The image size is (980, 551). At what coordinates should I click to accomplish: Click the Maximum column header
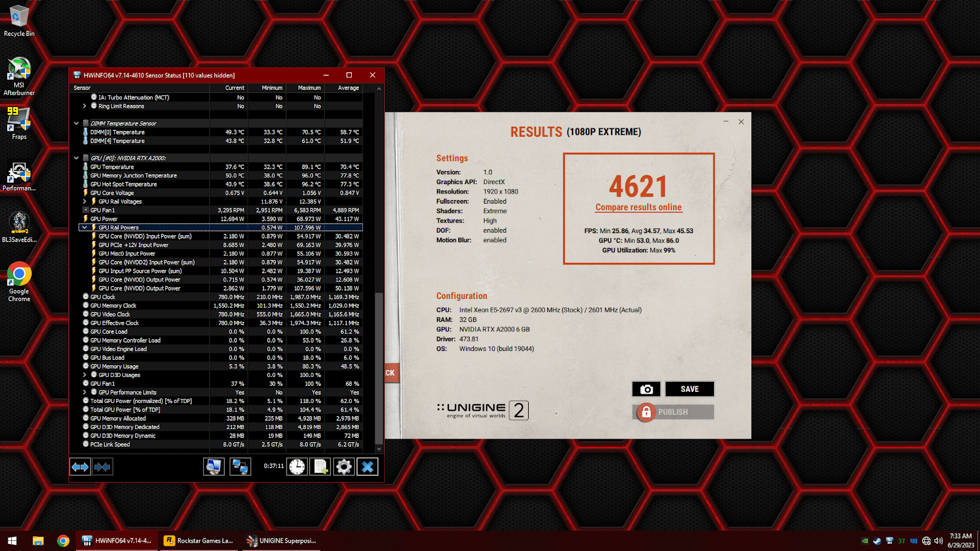click(x=305, y=88)
